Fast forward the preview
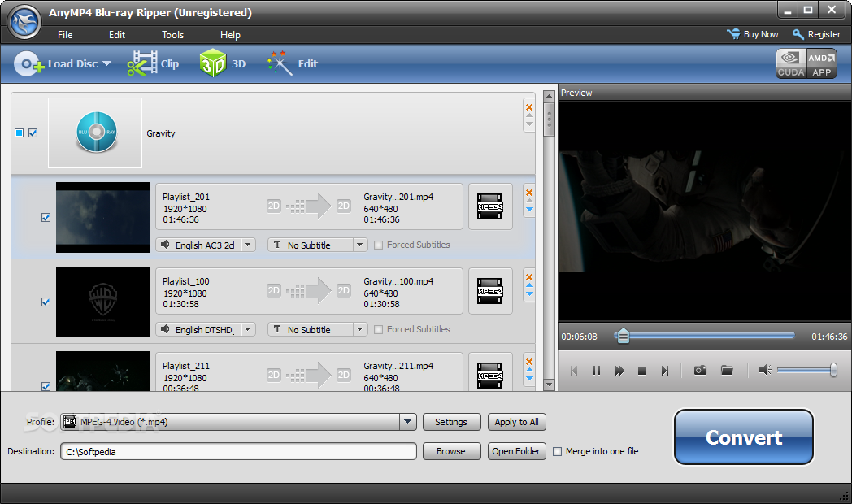 click(619, 371)
